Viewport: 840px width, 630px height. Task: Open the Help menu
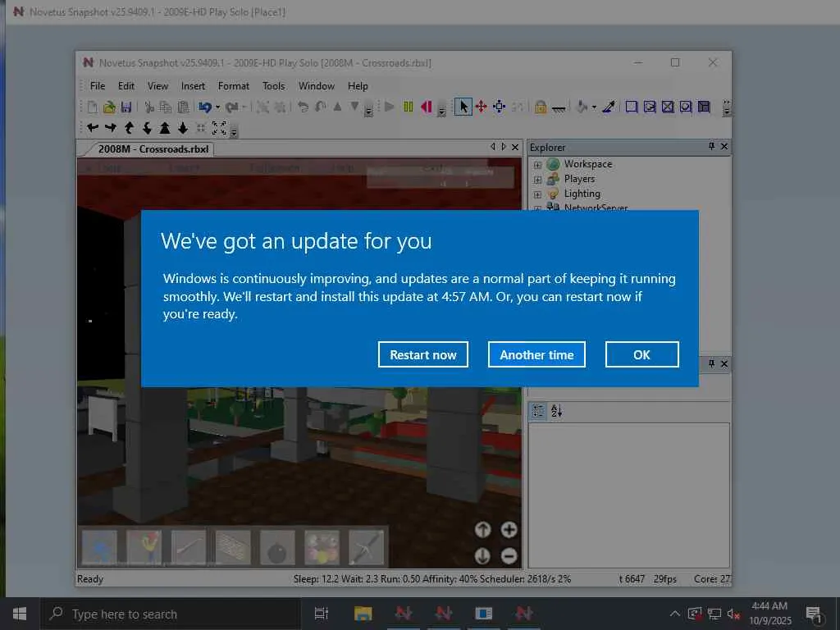(x=358, y=85)
